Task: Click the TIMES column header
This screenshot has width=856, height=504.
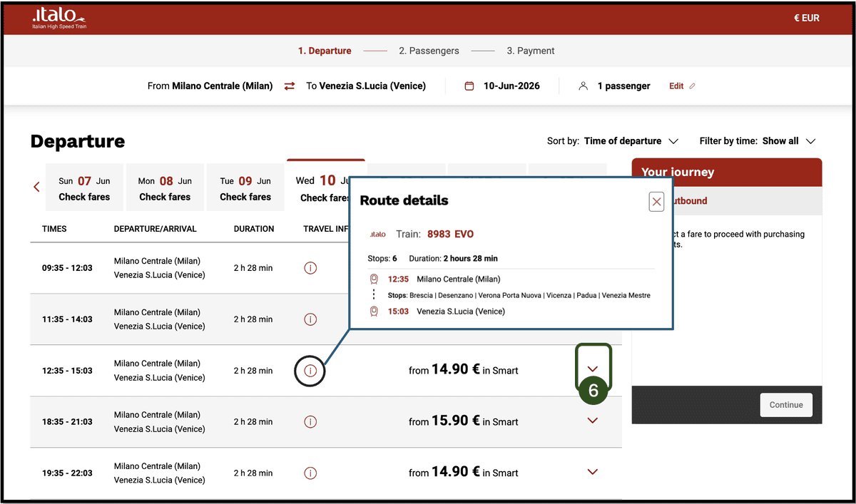Action: (54, 229)
